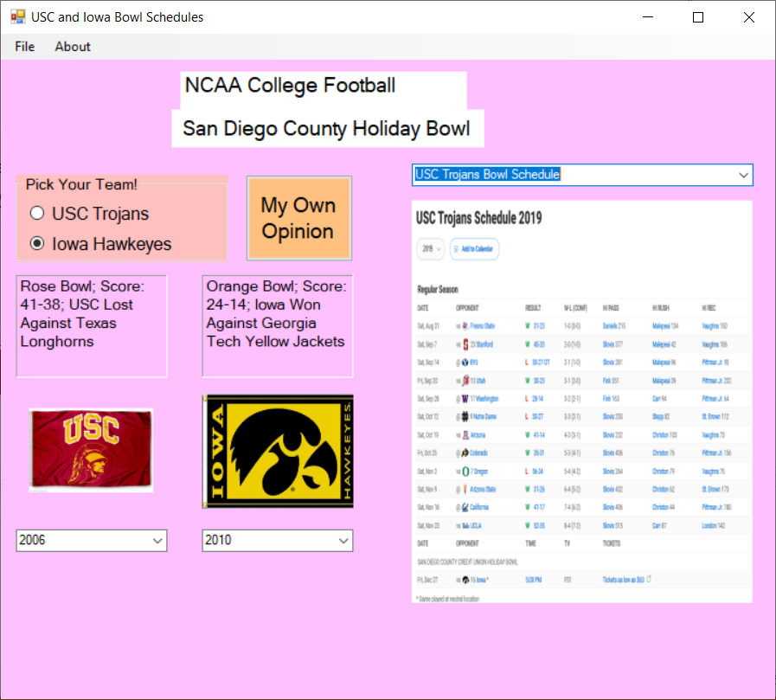Close the USC and Iowa Bowl Schedules window
Screen dimensions: 776x700
pyautogui.click(x=749, y=17)
